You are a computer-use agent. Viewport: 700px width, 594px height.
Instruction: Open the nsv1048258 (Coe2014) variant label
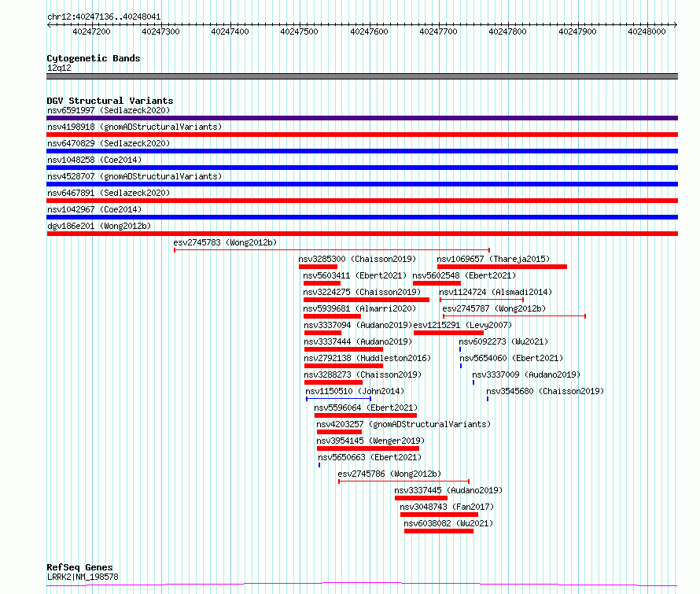point(94,160)
